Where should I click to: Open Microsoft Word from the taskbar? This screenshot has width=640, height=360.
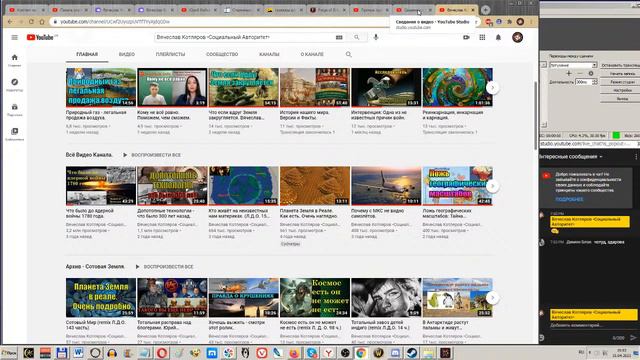(78, 353)
